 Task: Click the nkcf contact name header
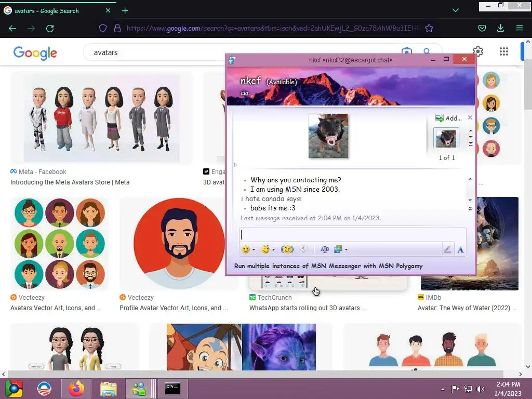[250, 81]
